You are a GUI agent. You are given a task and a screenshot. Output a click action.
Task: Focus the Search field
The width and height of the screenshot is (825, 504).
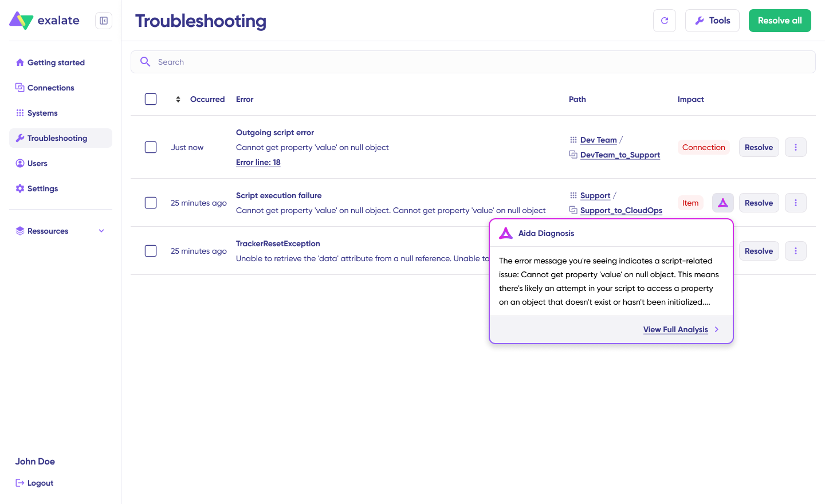point(473,62)
